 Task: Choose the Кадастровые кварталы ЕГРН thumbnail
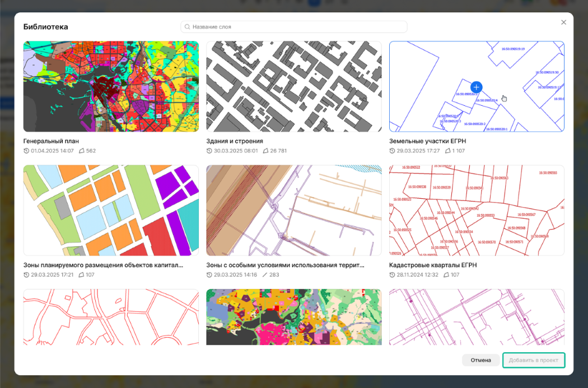477,211
